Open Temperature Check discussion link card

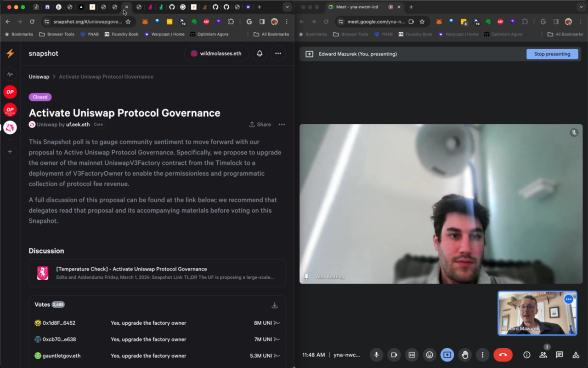pos(157,273)
